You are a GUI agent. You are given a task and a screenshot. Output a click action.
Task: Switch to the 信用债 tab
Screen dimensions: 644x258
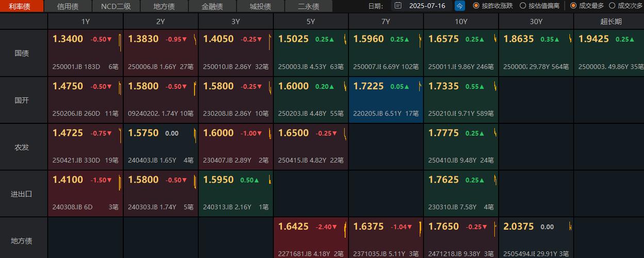click(x=68, y=6)
